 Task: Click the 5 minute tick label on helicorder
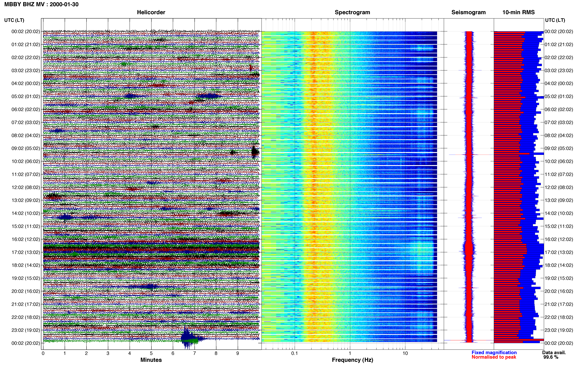coord(151,353)
